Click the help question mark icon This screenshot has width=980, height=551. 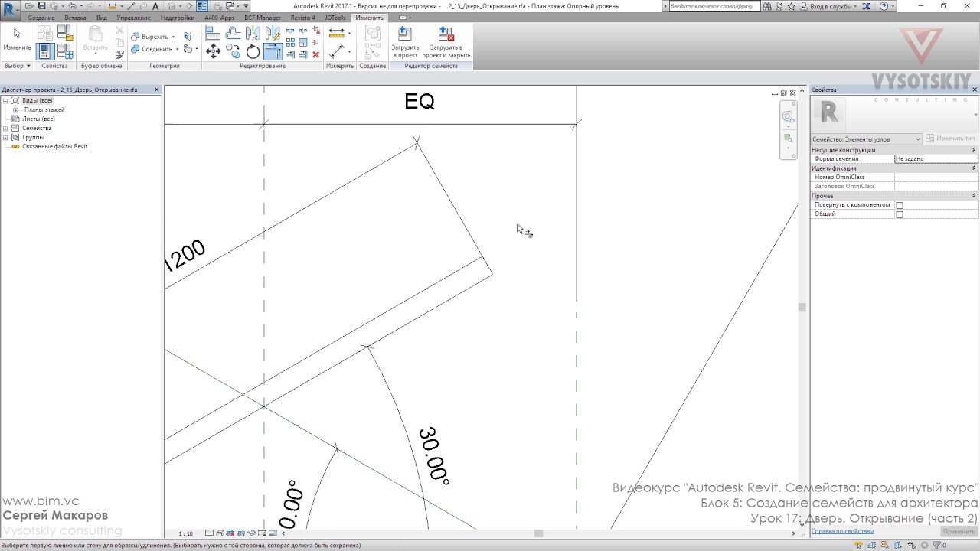point(884,6)
